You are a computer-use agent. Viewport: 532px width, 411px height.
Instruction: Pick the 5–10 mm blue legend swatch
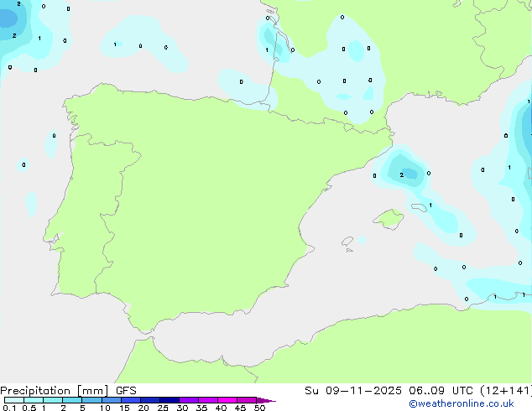coord(91,400)
